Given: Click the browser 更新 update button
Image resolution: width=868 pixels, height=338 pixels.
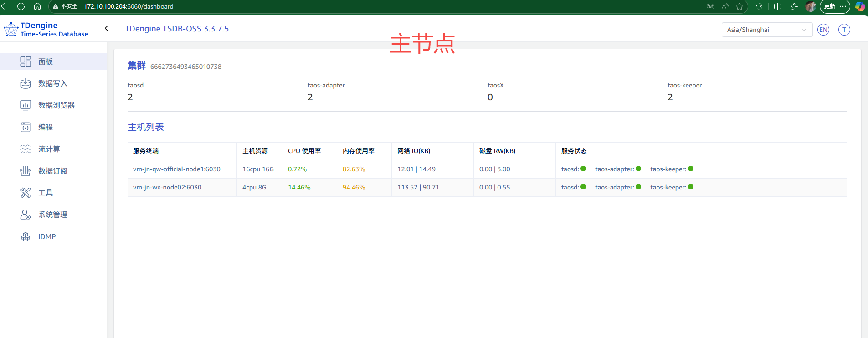Looking at the screenshot, I should click(830, 6).
